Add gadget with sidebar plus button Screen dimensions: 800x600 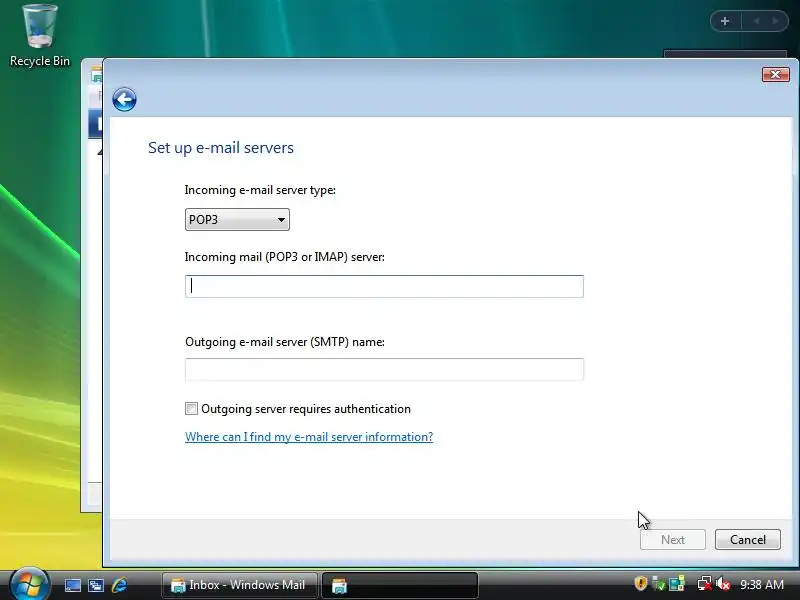pyautogui.click(x=725, y=21)
